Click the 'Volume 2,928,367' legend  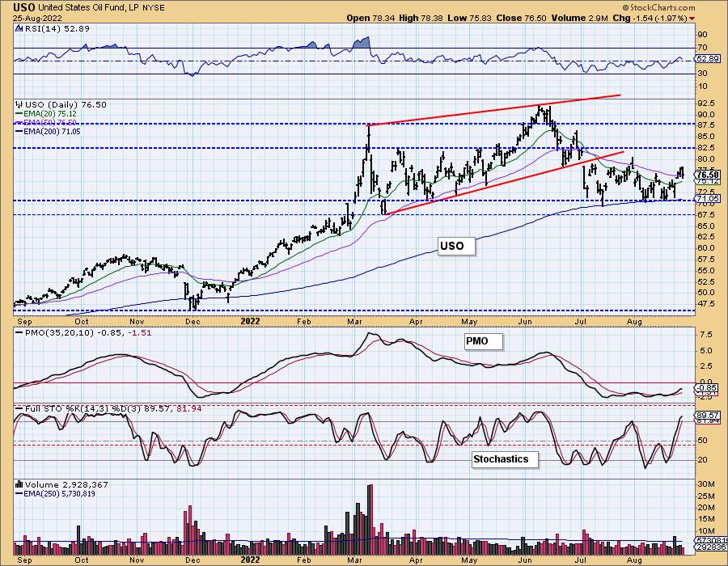pyautogui.click(x=66, y=485)
